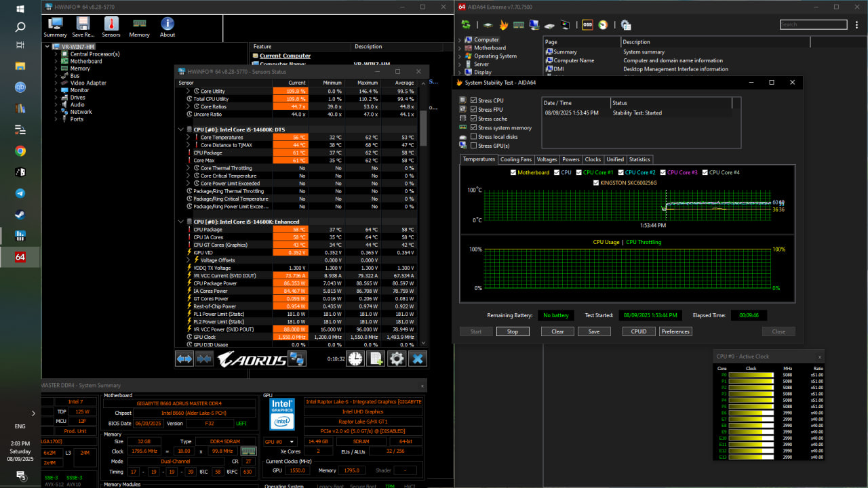Switch to the Cooling Fans tab

tap(515, 160)
